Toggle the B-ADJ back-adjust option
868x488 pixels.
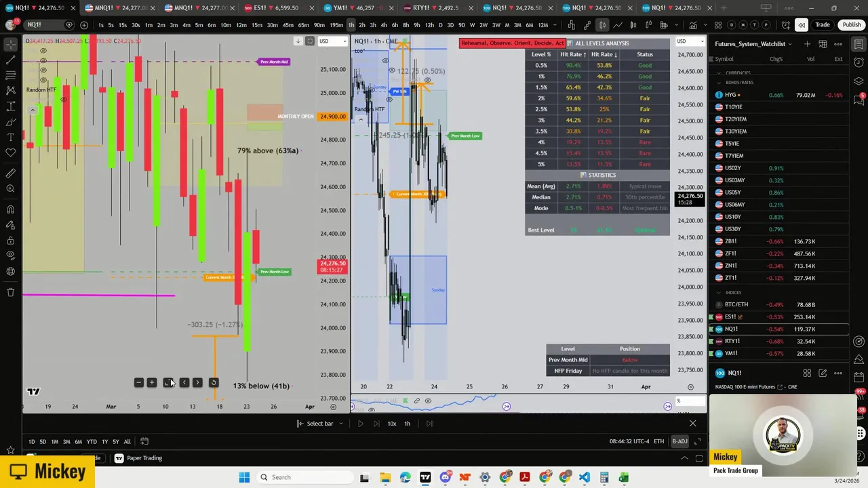(679, 442)
